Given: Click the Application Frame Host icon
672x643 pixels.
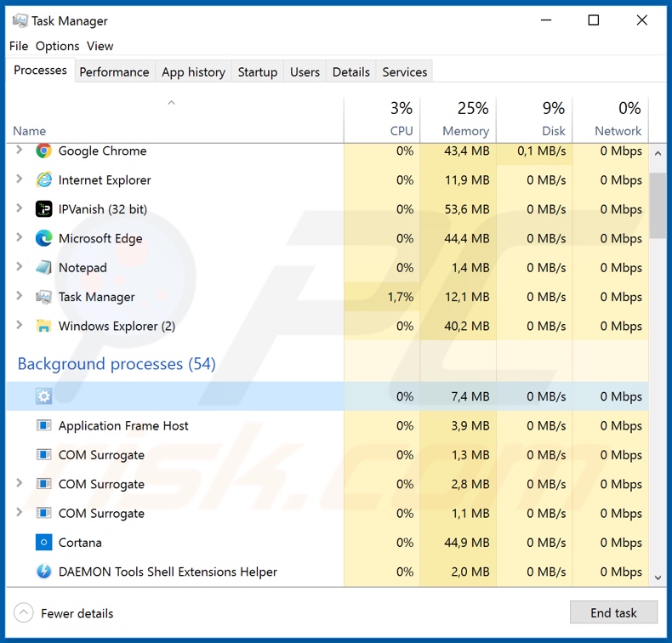Looking at the screenshot, I should tap(43, 425).
